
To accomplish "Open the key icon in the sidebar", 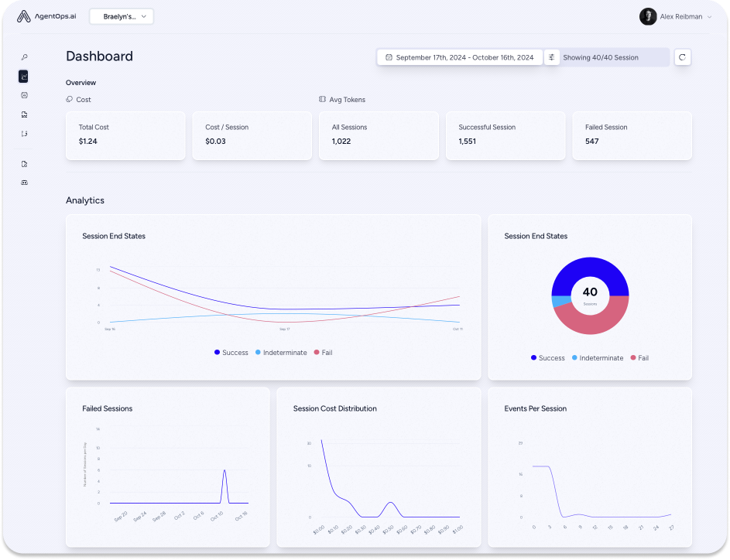I will (x=24, y=57).
